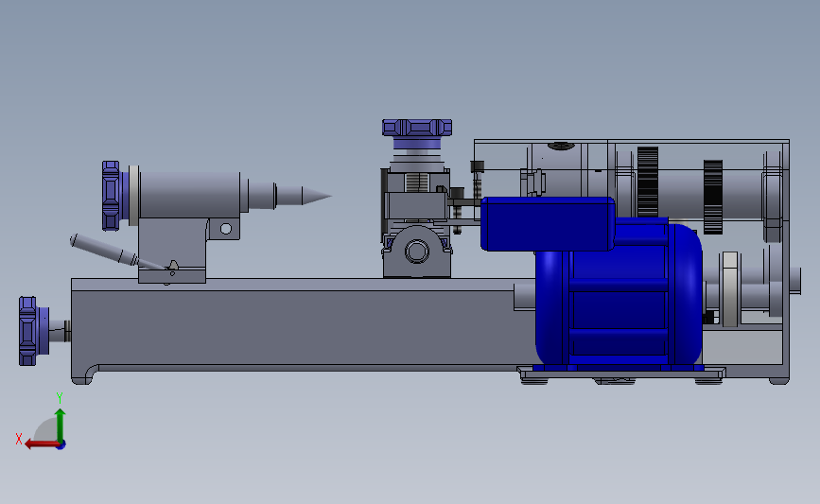Select the smaller black gear near the headstock end
820x504 pixels.
click(713, 197)
